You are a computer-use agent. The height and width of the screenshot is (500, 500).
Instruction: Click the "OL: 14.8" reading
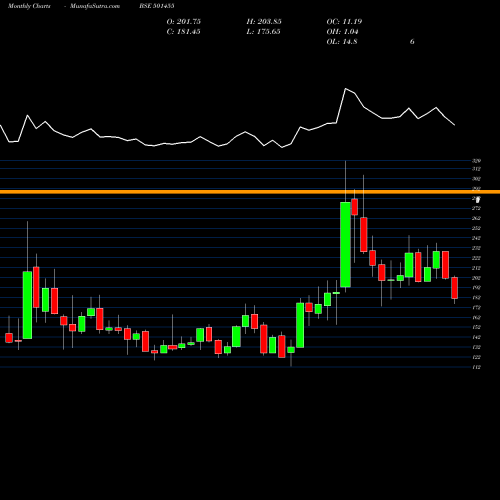(342, 42)
